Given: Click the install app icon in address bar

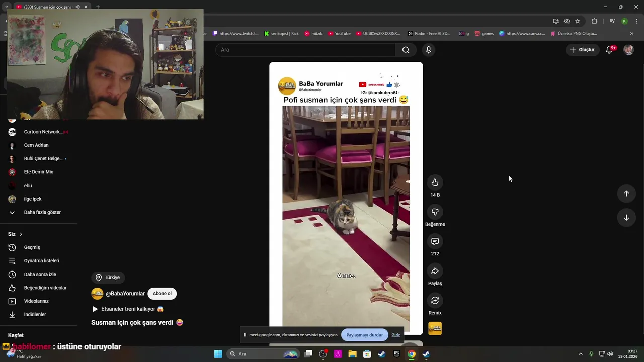Looking at the screenshot, I should (x=556, y=21).
